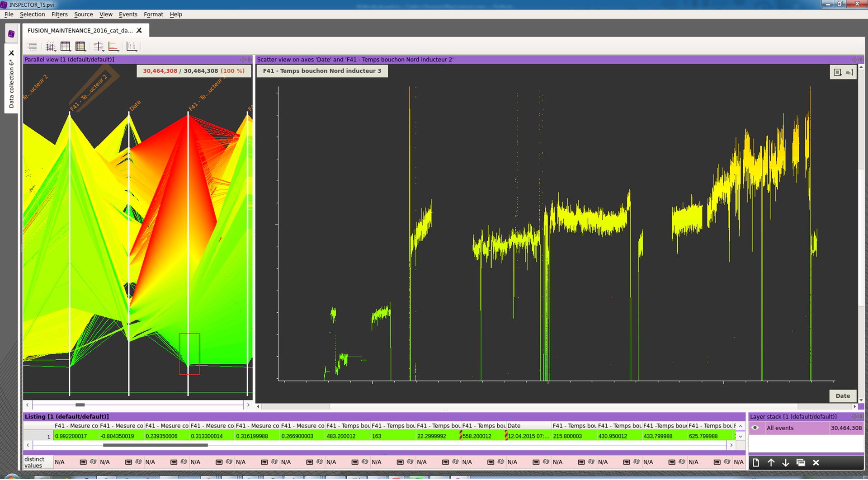Move layer down with down arrow icon
The image size is (868, 480).
click(x=786, y=462)
